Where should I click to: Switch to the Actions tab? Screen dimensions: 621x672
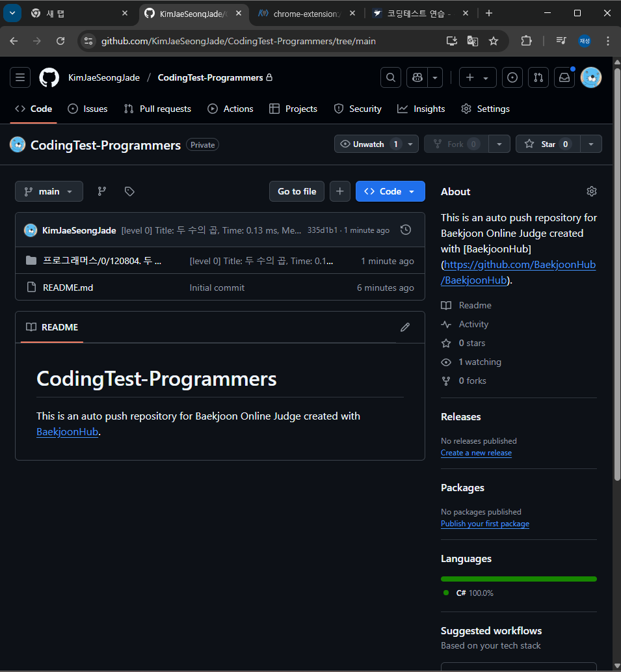tap(230, 109)
